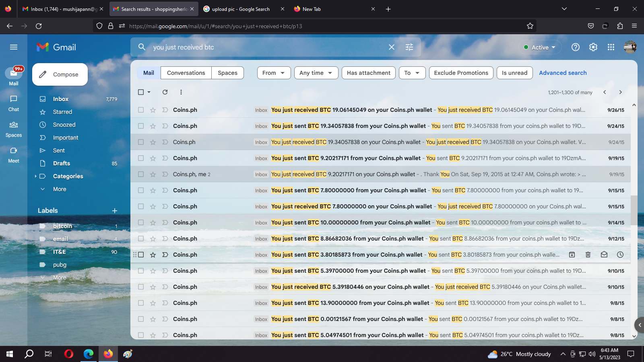Switch to the New Tab browser tab

pyautogui.click(x=334, y=9)
